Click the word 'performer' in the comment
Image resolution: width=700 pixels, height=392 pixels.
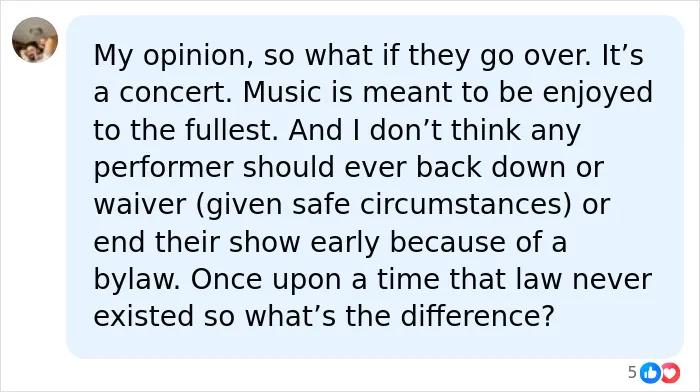pyautogui.click(x=163, y=168)
